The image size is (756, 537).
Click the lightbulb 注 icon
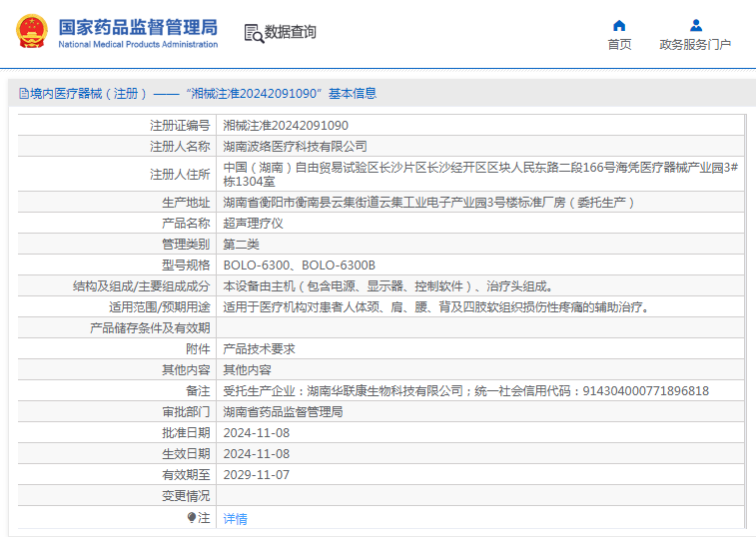coord(192,518)
